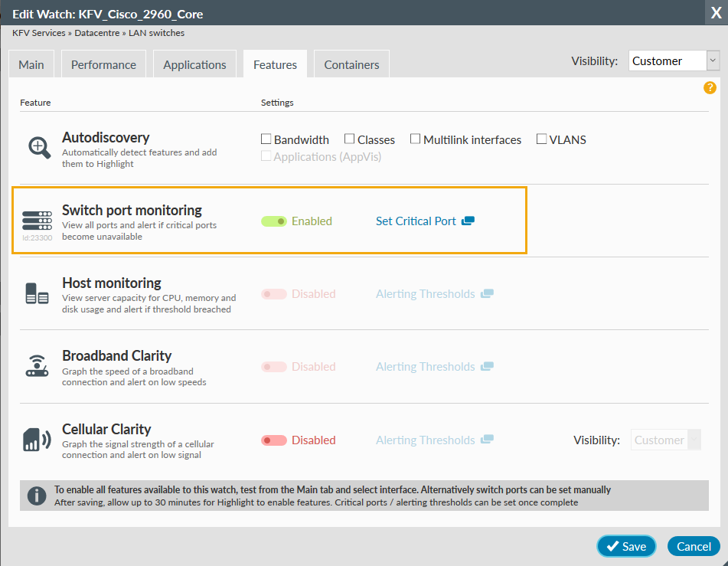Screen dimensions: 728x566
Task: Open the Containers tab
Action: (351, 64)
